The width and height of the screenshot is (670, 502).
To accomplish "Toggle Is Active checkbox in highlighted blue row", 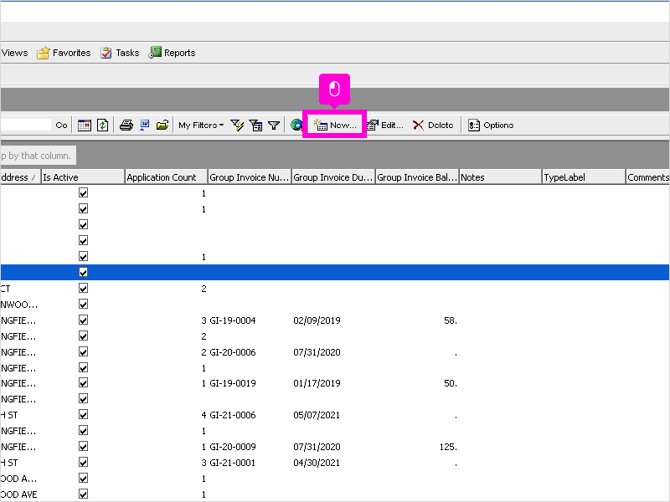I will 83,272.
